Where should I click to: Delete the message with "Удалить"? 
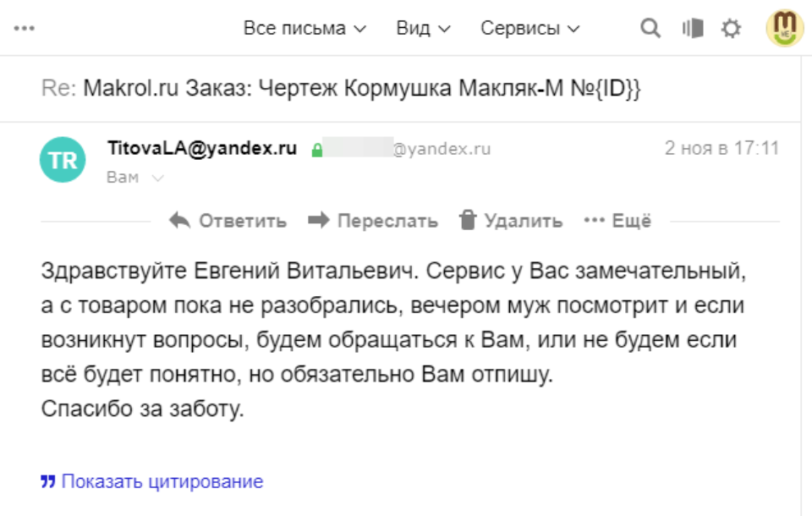(x=510, y=222)
